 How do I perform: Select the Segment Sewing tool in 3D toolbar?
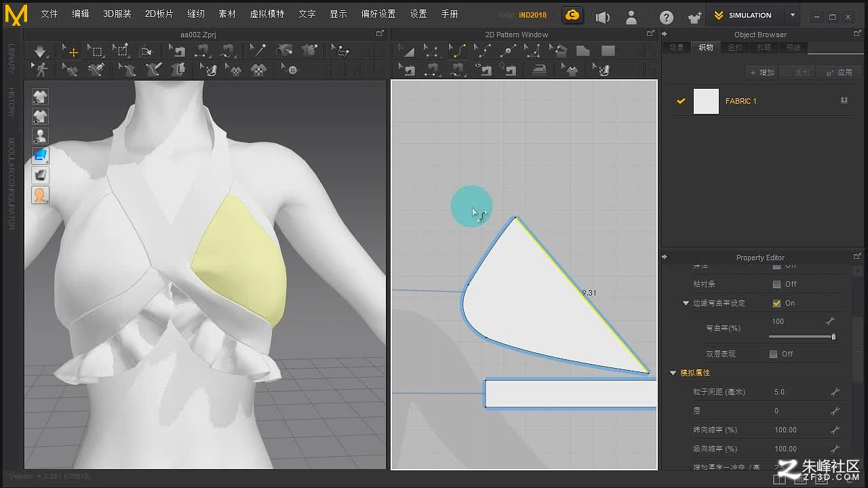202,51
